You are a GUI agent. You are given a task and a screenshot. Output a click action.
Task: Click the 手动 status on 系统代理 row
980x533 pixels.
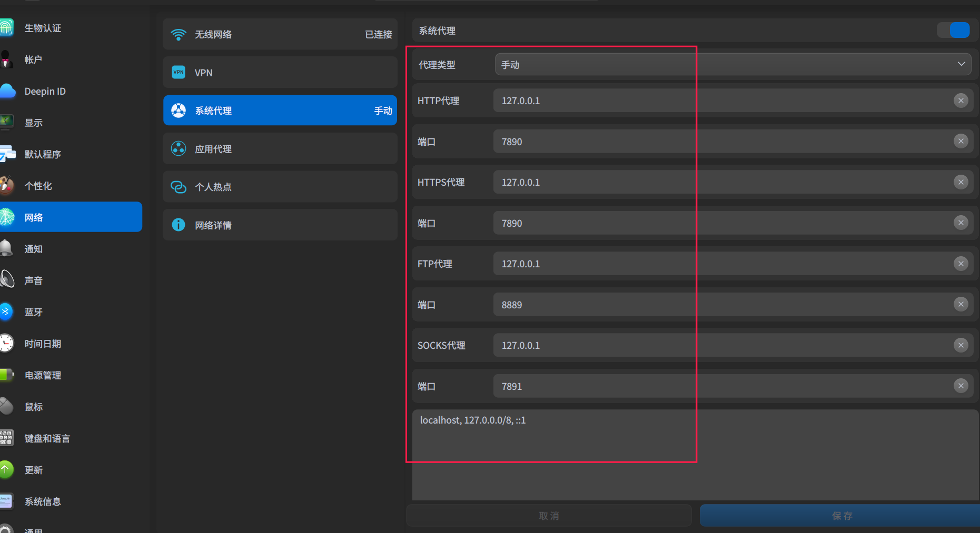tap(383, 111)
